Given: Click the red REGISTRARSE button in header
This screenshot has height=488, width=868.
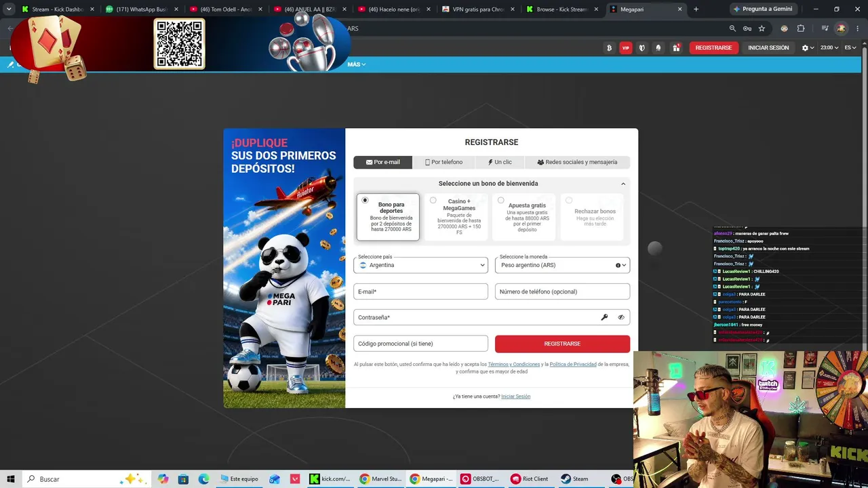Looking at the screenshot, I should [713, 47].
